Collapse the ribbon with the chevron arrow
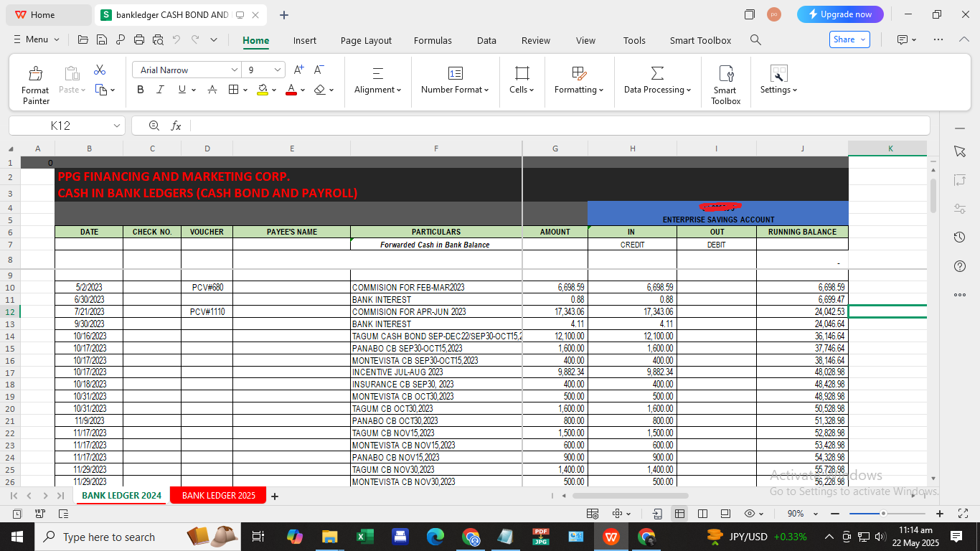 [x=964, y=39]
